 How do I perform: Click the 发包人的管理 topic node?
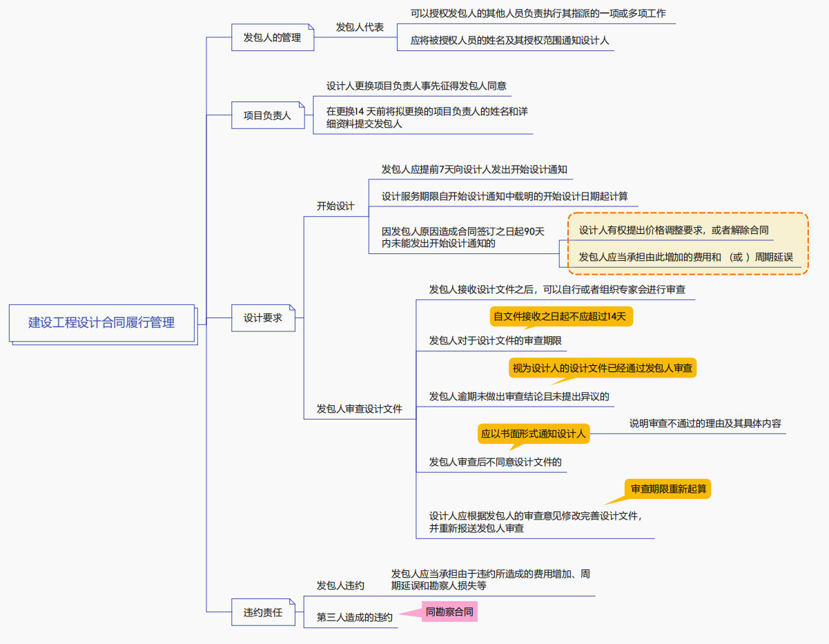pyautogui.click(x=272, y=37)
